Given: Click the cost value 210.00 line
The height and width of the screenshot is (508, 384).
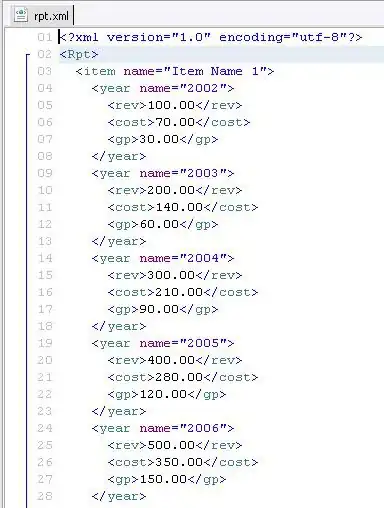Looking at the screenshot, I should click(183, 292).
